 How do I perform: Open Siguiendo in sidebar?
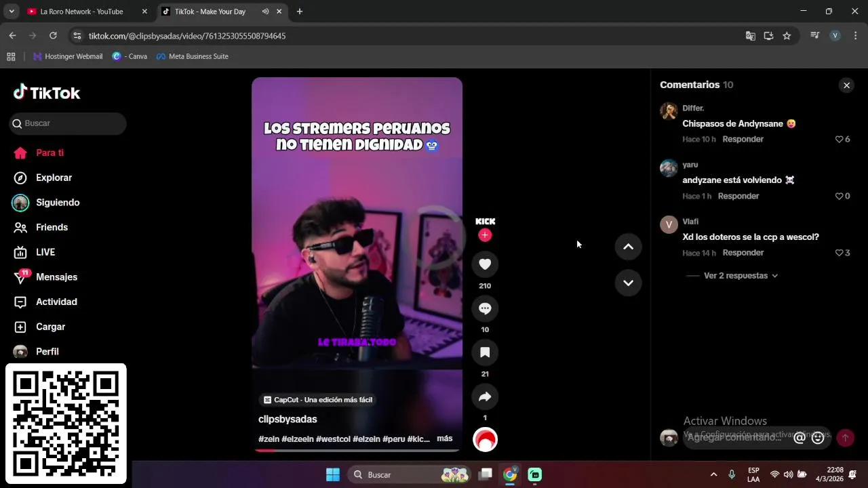pyautogui.click(x=46, y=203)
